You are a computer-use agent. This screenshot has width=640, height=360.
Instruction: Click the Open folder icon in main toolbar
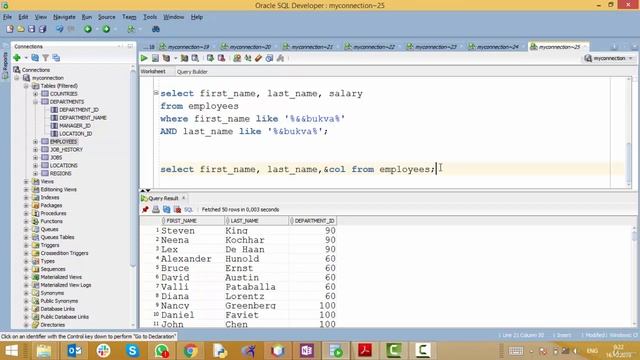coord(20,29)
